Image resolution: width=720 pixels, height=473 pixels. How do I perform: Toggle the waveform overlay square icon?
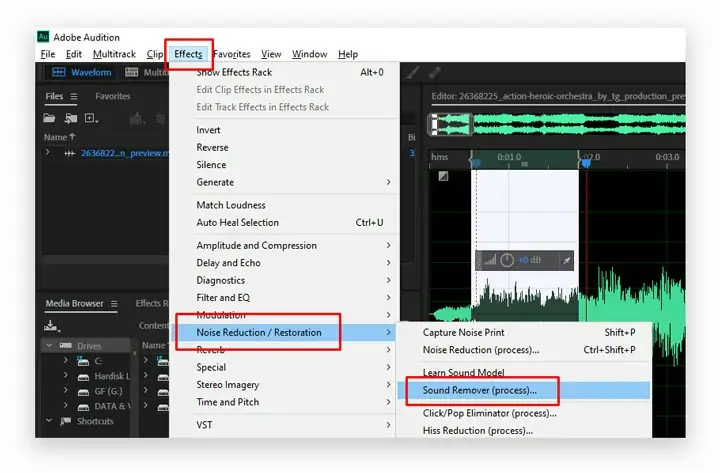[443, 176]
